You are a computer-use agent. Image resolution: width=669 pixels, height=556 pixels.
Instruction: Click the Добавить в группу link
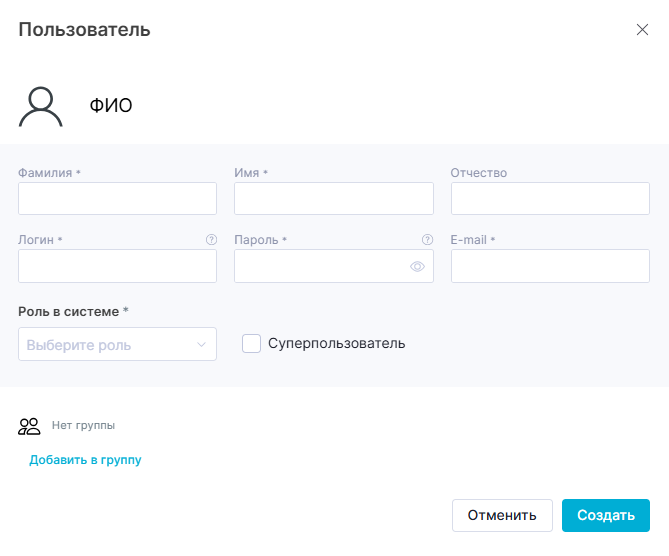[x=85, y=460]
